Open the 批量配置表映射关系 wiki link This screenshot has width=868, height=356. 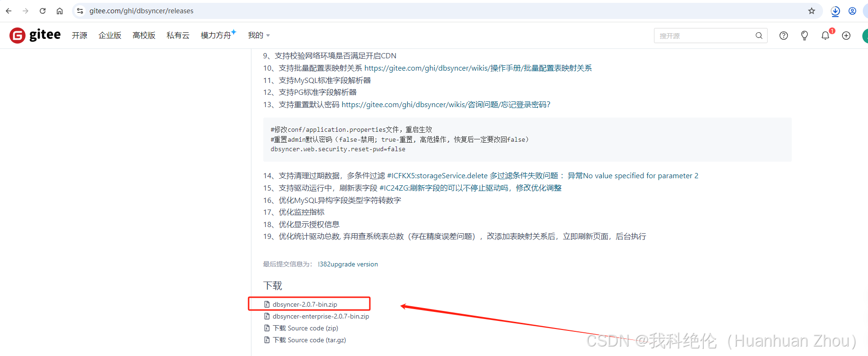coord(478,68)
